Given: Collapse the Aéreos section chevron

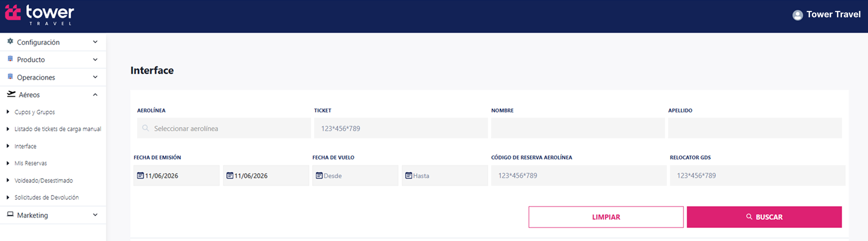Looking at the screenshot, I should pyautogui.click(x=95, y=94).
